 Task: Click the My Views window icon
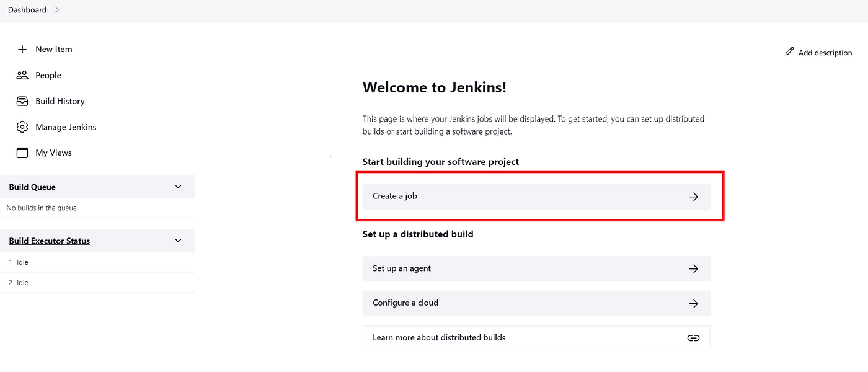22,153
